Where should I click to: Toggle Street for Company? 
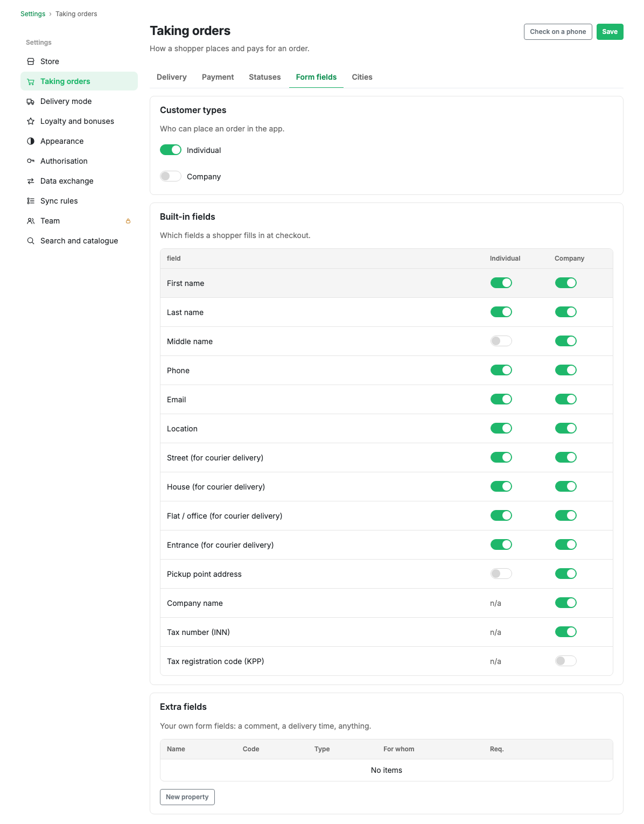click(x=566, y=457)
